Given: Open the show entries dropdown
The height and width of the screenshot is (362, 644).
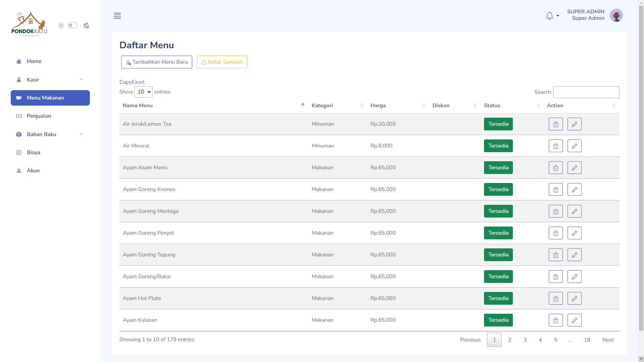Looking at the screenshot, I should (x=144, y=92).
